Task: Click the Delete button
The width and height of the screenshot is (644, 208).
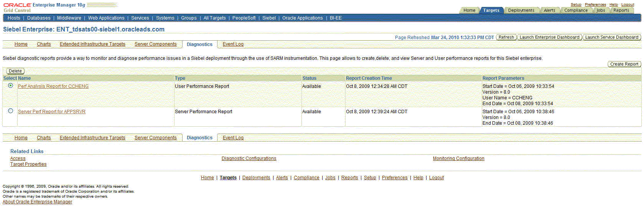Action: pyautogui.click(x=15, y=71)
